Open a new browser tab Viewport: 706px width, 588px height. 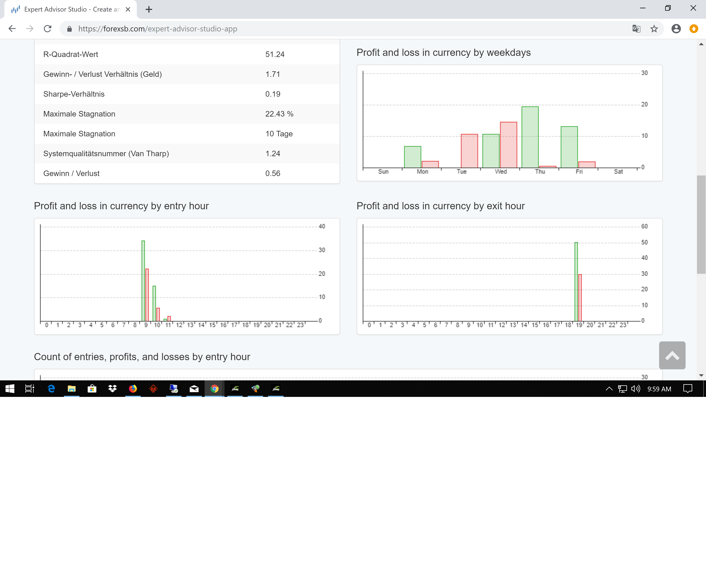[x=149, y=9]
